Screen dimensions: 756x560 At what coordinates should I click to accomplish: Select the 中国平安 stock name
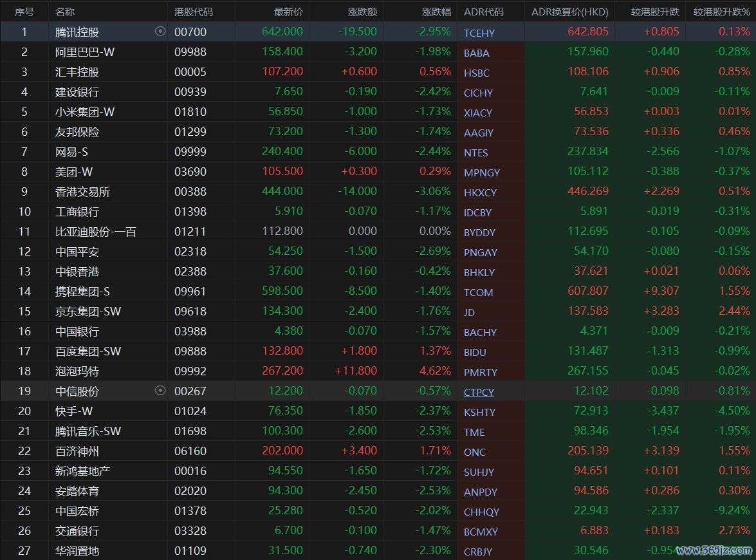click(77, 252)
